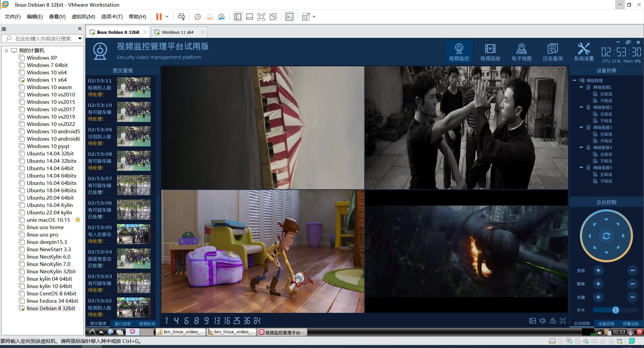Viewport: 644px width, 348px height.
Task: Collapse the 我的计算机 tree in library
Action: tap(6, 51)
